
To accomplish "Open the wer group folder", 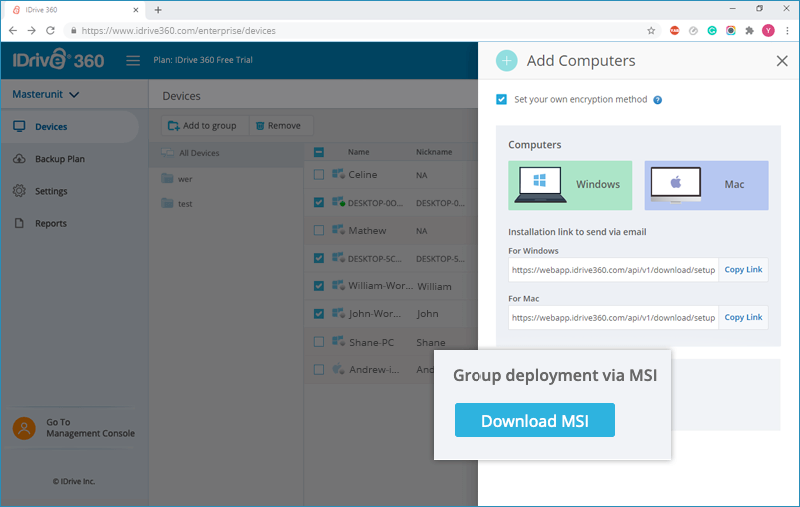I will click(185, 179).
